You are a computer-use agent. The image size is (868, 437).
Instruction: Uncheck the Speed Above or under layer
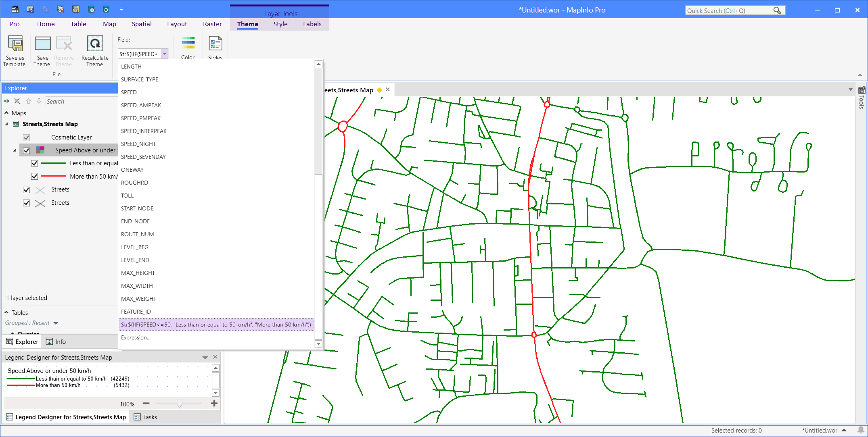point(27,150)
